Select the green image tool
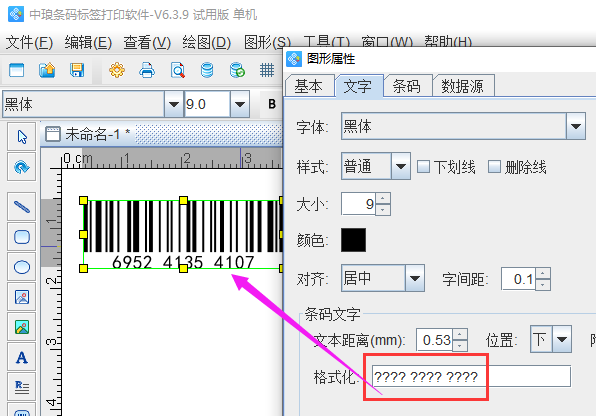Viewport: 596px width, 416px height. [x=22, y=327]
